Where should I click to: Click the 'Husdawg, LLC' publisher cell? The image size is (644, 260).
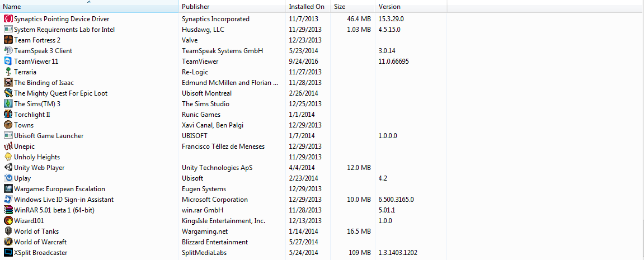(203, 30)
